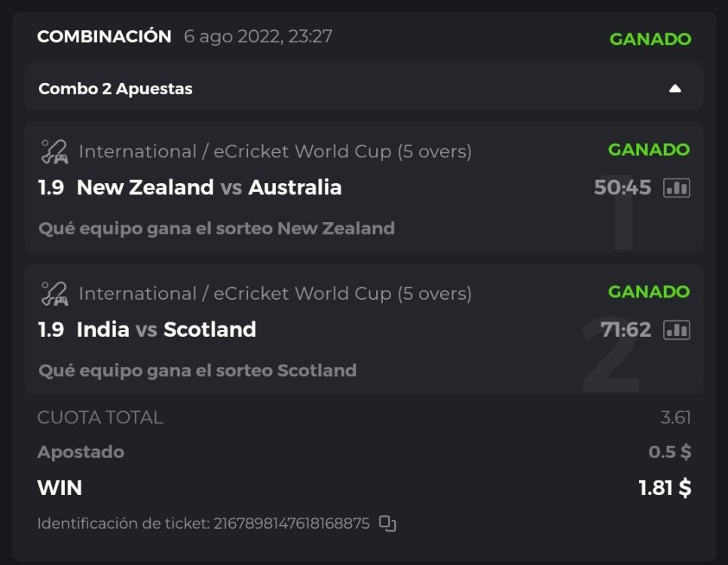Click the 50:45 score of first match
728x565 pixels.
click(x=622, y=188)
